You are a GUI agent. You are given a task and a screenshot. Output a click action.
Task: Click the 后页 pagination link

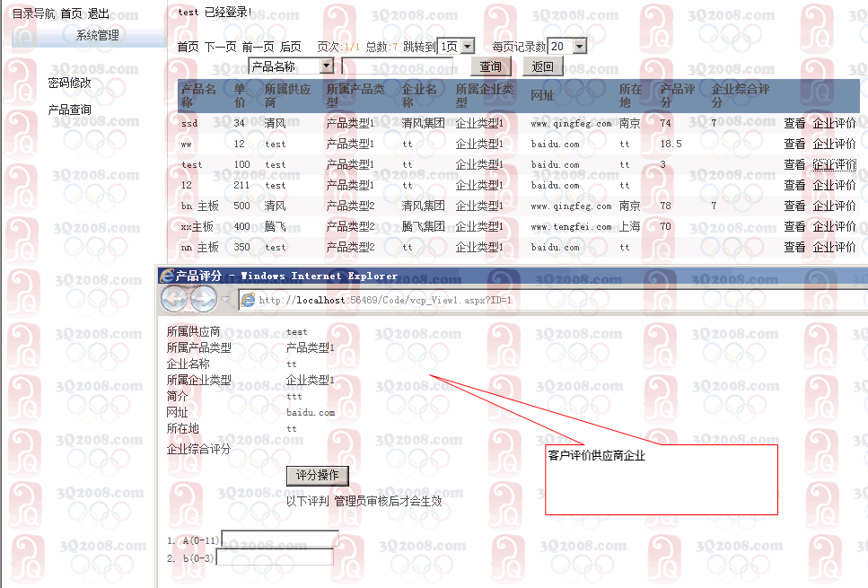pyautogui.click(x=290, y=47)
